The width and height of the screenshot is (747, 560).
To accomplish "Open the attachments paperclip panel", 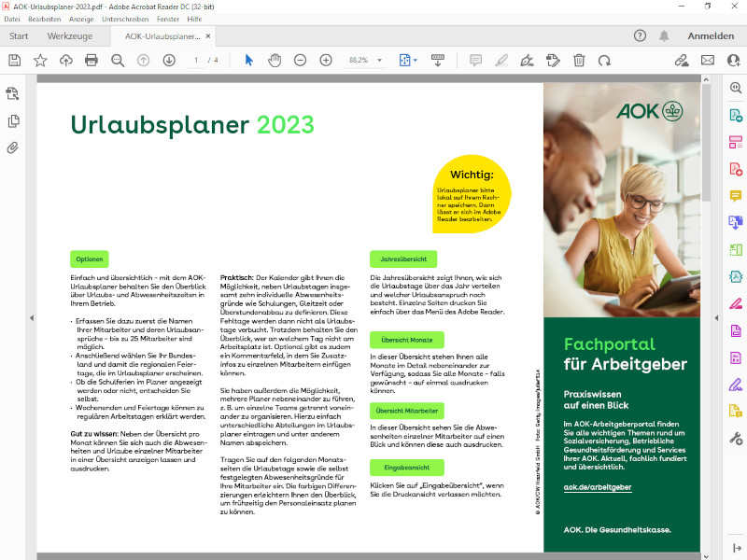I will pos(13,147).
